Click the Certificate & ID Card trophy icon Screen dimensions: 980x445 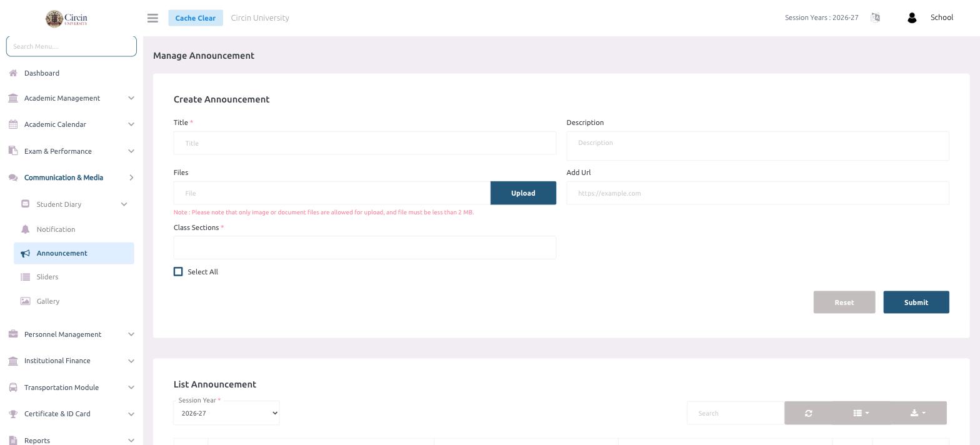tap(13, 414)
